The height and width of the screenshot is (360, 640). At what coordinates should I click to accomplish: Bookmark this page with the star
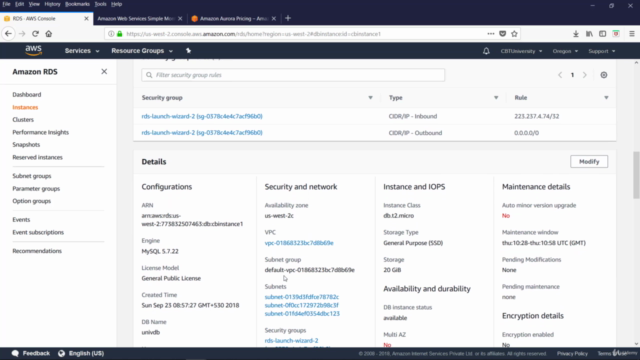pyautogui.click(x=514, y=34)
